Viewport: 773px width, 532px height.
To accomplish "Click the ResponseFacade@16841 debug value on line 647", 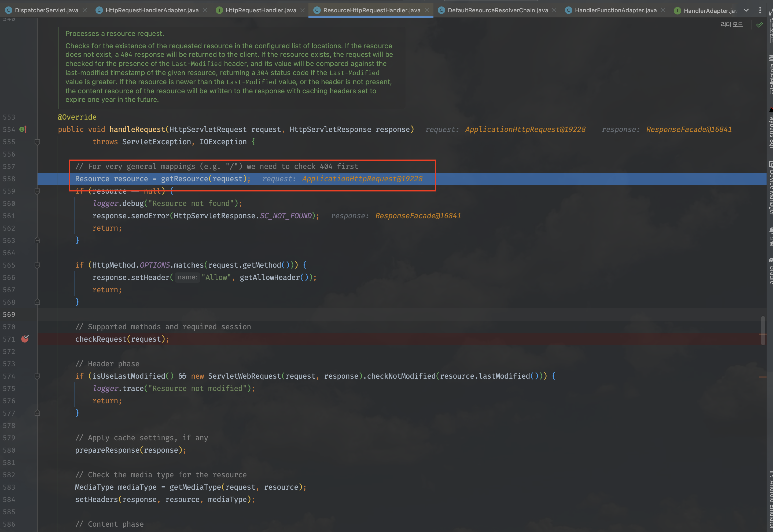I will 418,216.
